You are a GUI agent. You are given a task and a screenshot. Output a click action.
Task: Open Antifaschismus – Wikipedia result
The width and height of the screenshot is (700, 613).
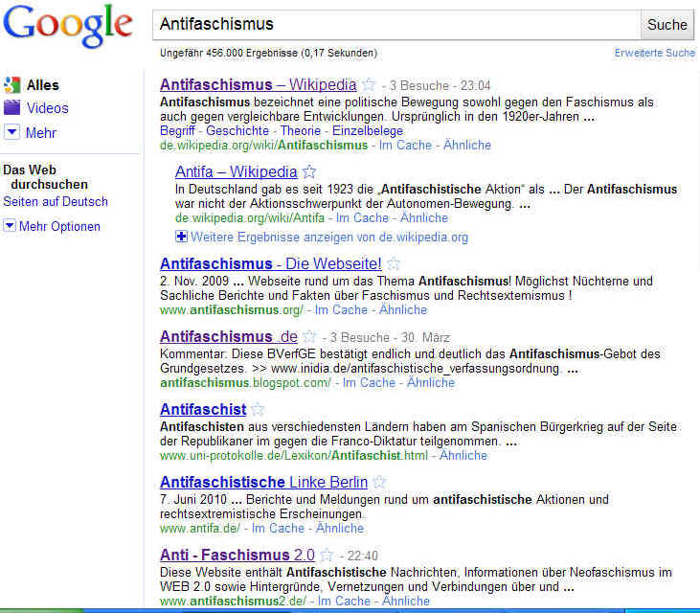[x=258, y=84]
